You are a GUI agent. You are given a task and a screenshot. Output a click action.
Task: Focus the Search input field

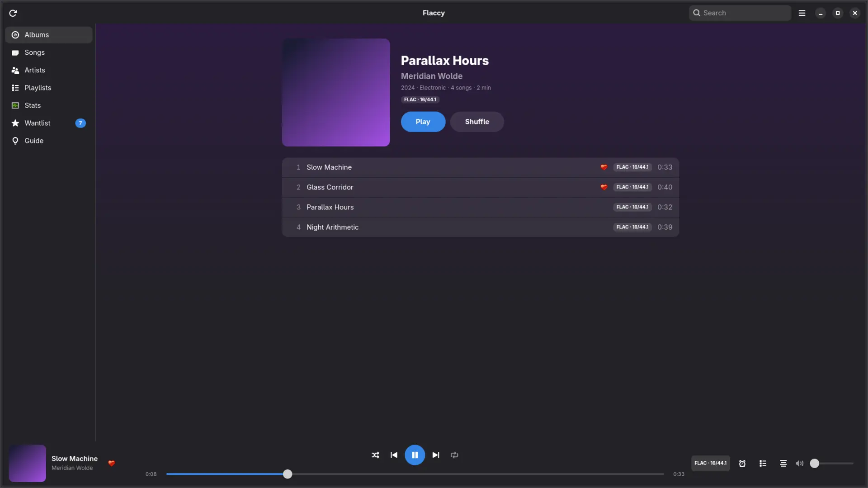point(740,13)
